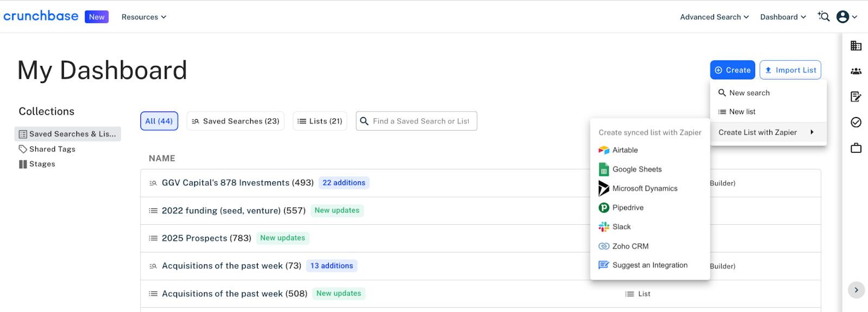868x312 pixels.
Task: Open the people icon in right sidebar
Action: click(x=856, y=71)
